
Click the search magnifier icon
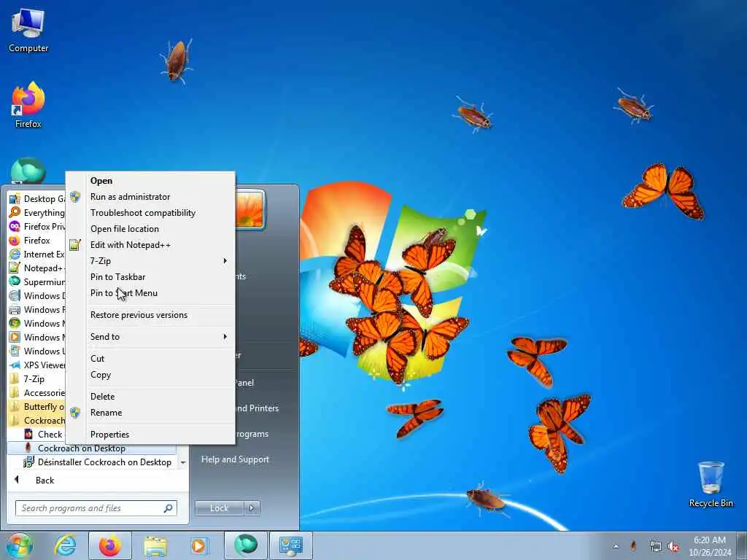click(169, 508)
